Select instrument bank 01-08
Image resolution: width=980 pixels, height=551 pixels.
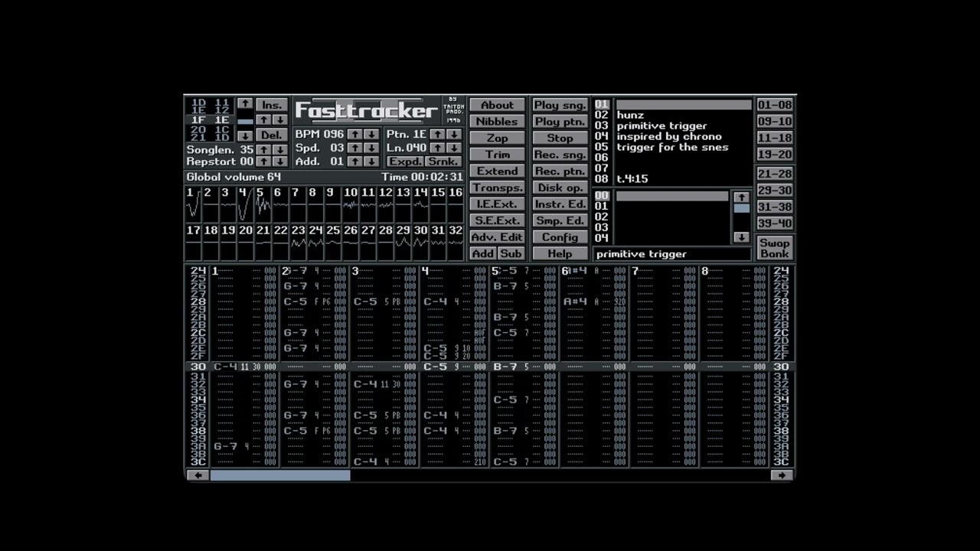click(775, 105)
